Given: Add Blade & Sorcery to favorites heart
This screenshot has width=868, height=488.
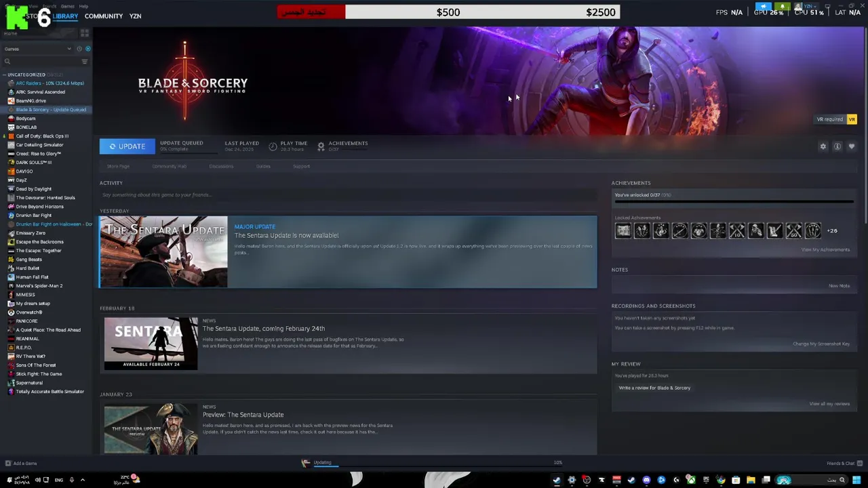Looking at the screenshot, I should click(852, 146).
